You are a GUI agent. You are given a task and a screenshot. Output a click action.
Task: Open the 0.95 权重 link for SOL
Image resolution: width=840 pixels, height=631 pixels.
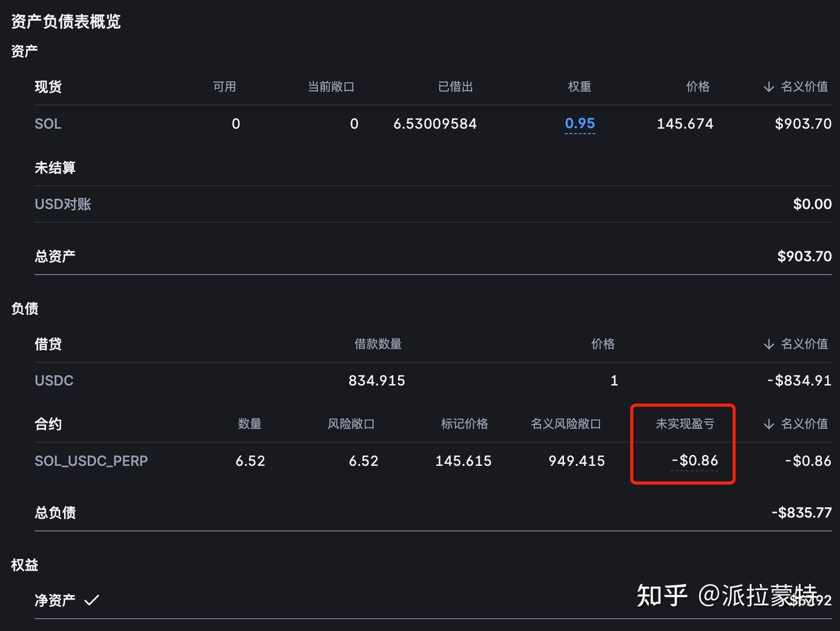point(580,123)
